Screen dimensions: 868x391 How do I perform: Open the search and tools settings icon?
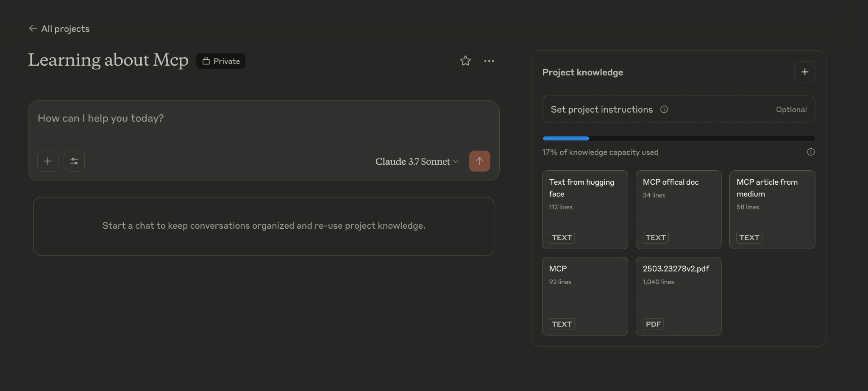[x=74, y=161]
